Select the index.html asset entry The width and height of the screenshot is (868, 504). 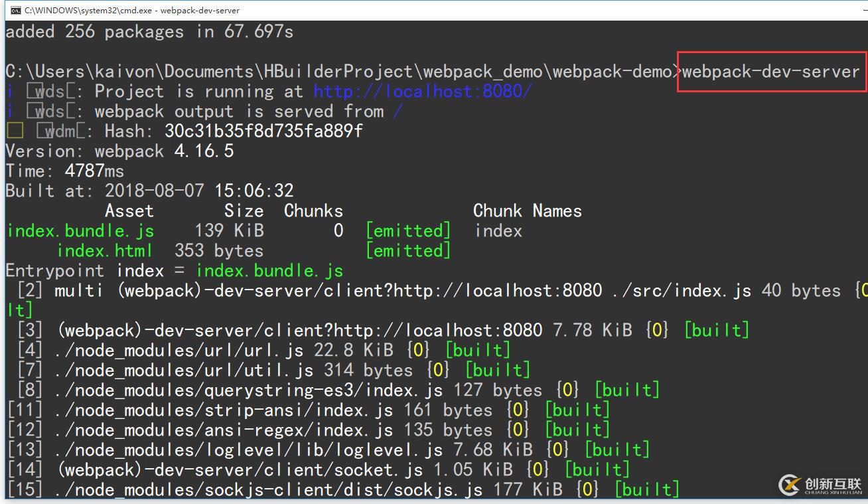(104, 250)
